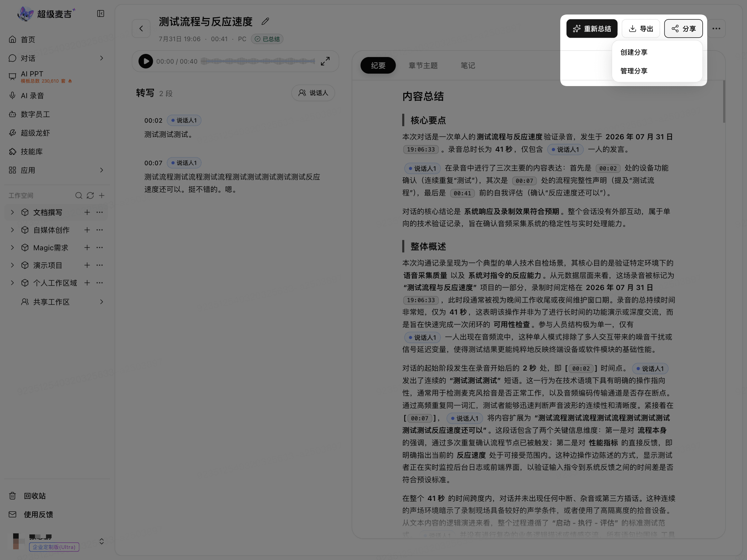Click the 导出 export button
This screenshot has height=560, width=747.
pyautogui.click(x=641, y=28)
